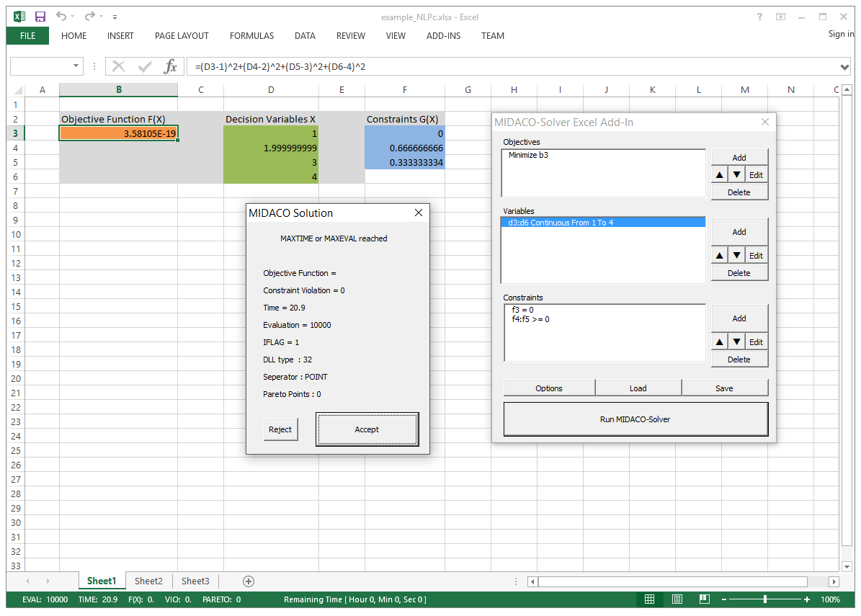Cancel formula entry with the X icon
The width and height of the screenshot is (861, 616).
pos(118,67)
